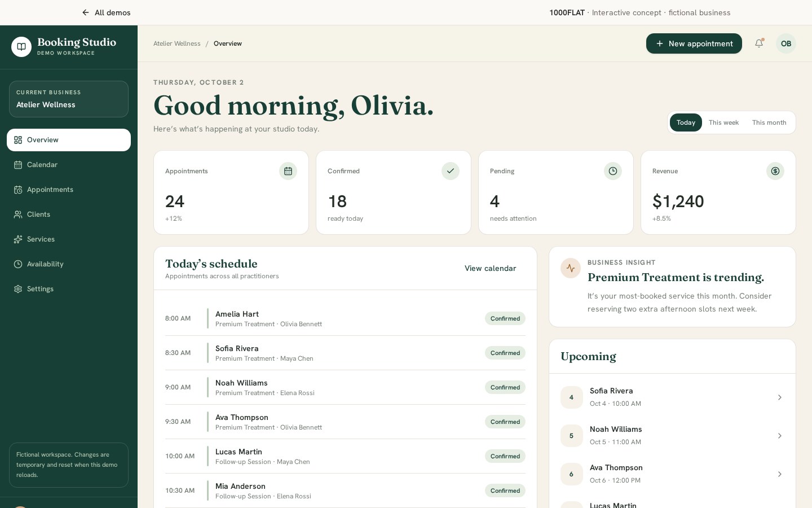The height and width of the screenshot is (508, 812).
Task: Click the Calendar icon in sidebar
Action: (x=18, y=165)
